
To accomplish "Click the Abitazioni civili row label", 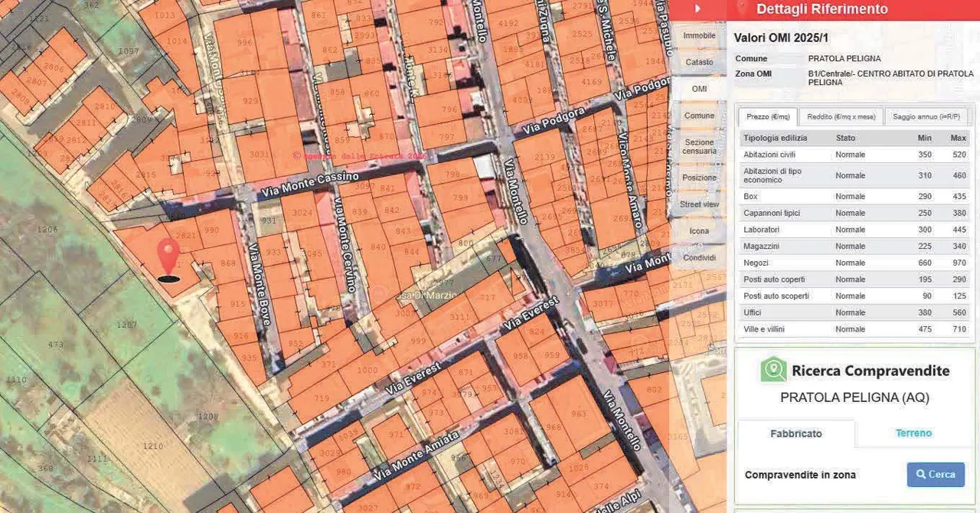I will (x=771, y=155).
